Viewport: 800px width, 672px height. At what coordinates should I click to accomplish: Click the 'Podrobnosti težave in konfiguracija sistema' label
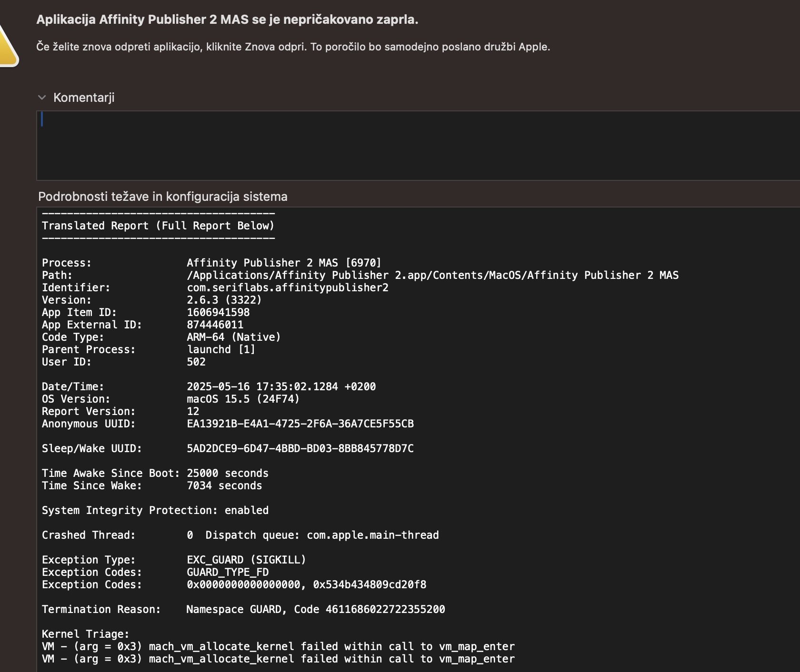pos(163,197)
